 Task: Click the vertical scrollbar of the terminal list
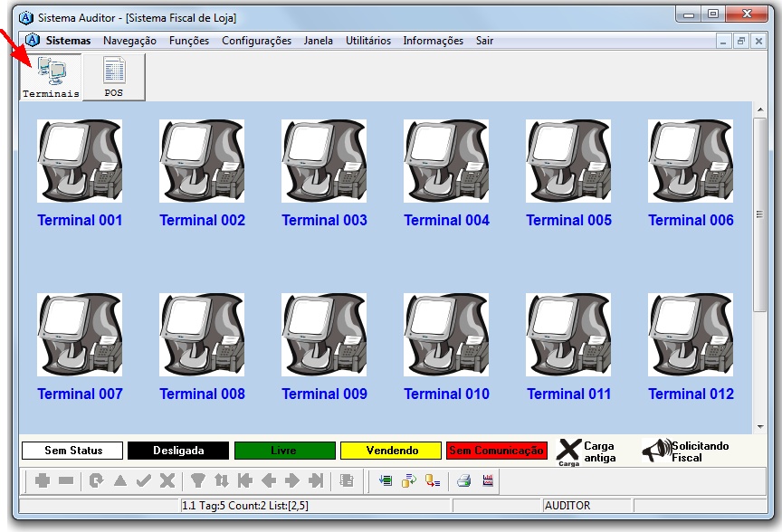(760, 215)
